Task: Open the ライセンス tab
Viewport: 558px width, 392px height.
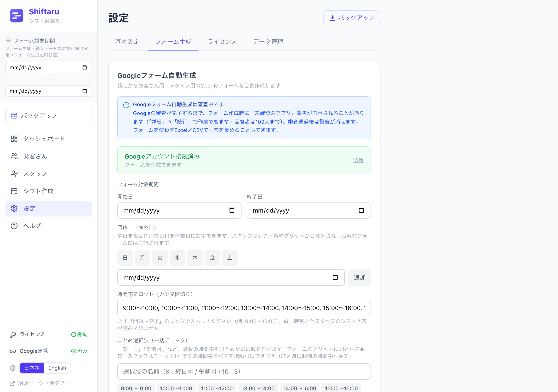Action: click(222, 42)
